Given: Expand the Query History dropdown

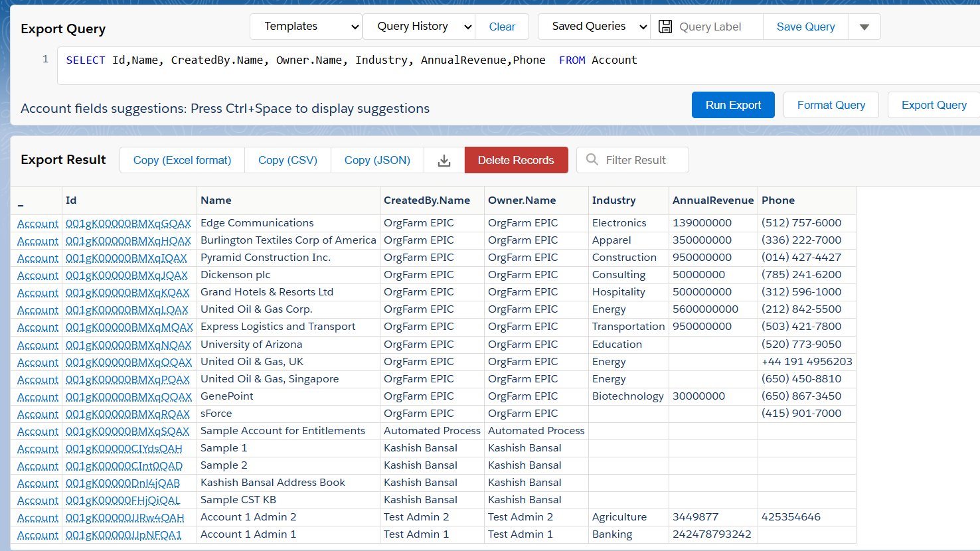Looking at the screenshot, I should coord(419,27).
